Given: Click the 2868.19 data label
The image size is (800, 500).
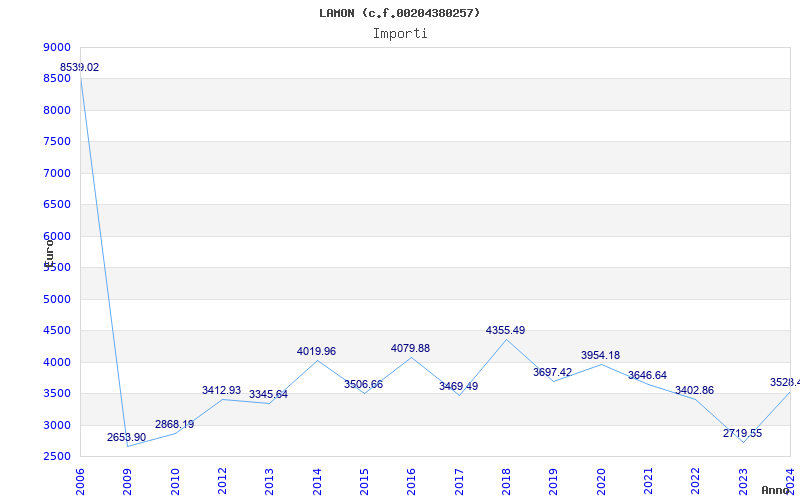Looking at the screenshot, I should pyautogui.click(x=174, y=424).
